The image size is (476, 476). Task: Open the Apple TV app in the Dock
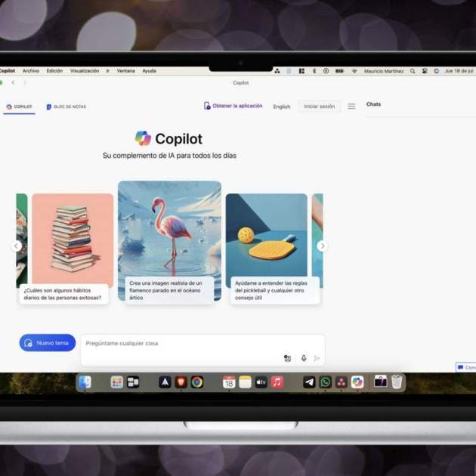[x=261, y=382]
